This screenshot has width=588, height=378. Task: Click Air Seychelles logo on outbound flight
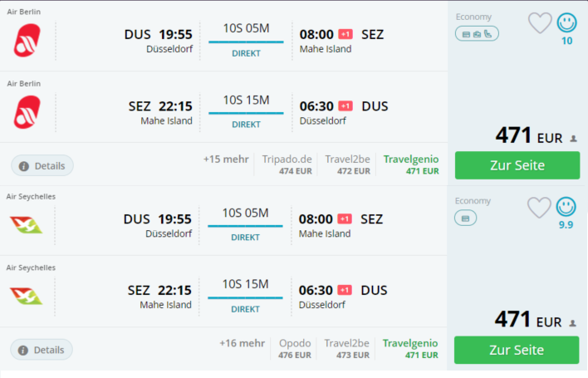26,225
